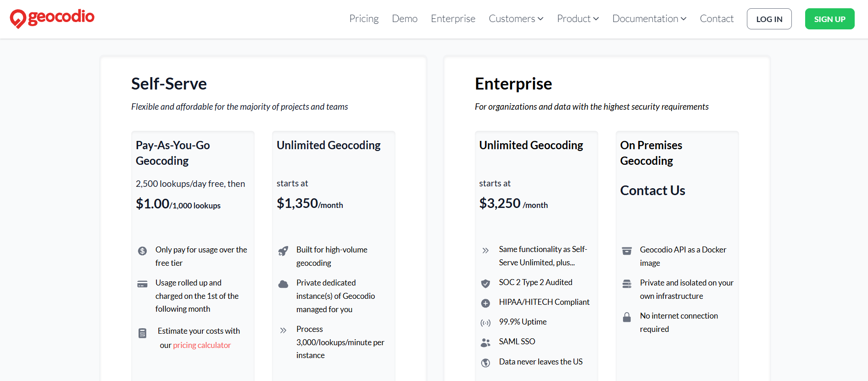Viewport: 868px width, 381px height.
Task: Click the server icon beside Private and isolated
Action: click(x=627, y=284)
